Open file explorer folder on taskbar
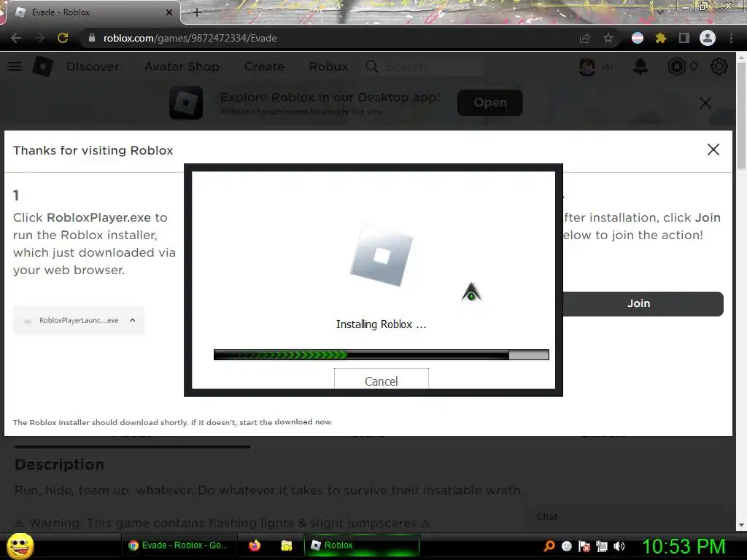Viewport: 747px width, 560px height. pos(286,545)
